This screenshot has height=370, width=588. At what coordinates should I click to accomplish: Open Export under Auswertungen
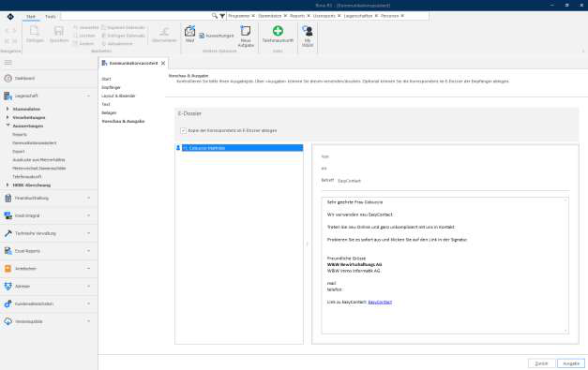tap(19, 152)
